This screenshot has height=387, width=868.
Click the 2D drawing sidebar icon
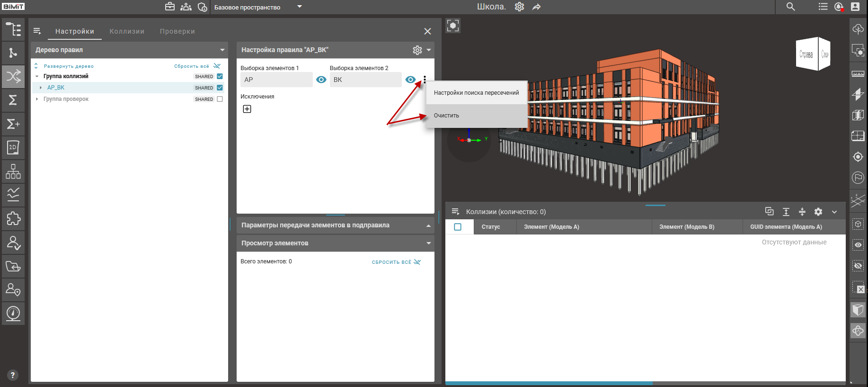click(x=13, y=147)
